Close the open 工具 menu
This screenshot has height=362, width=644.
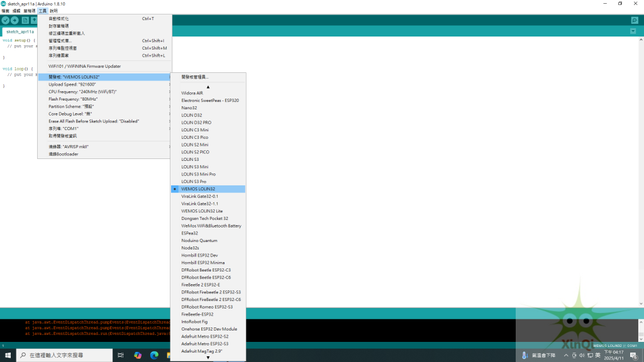(43, 11)
